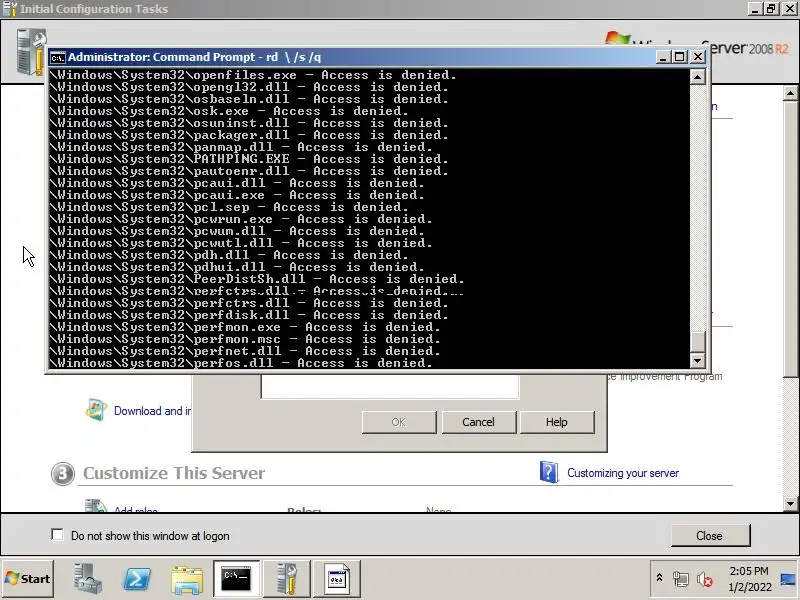Select Command Prompt taskbar button
Image resolution: width=800 pixels, height=600 pixels.
(237, 579)
